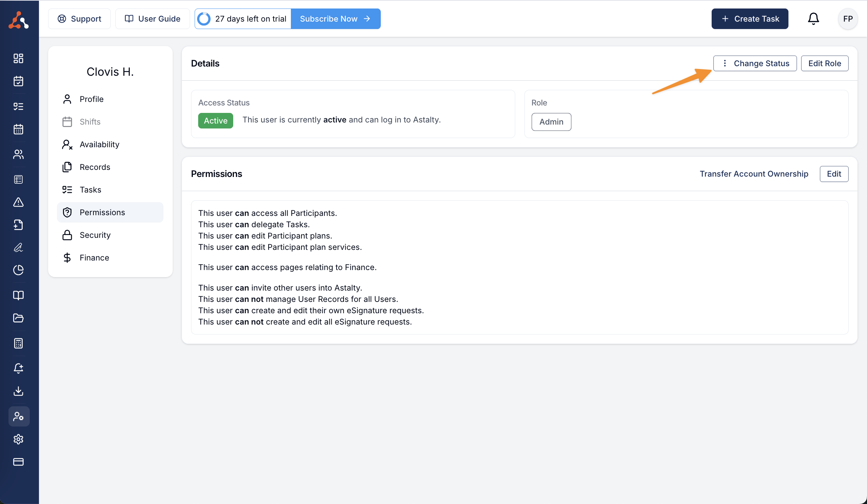Click the trial days progress ring

tap(204, 19)
